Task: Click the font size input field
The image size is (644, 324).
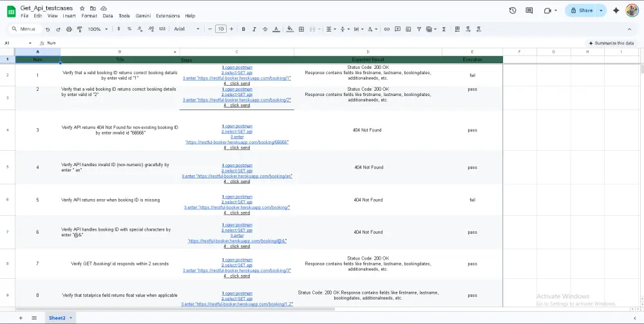Action: 221,29
